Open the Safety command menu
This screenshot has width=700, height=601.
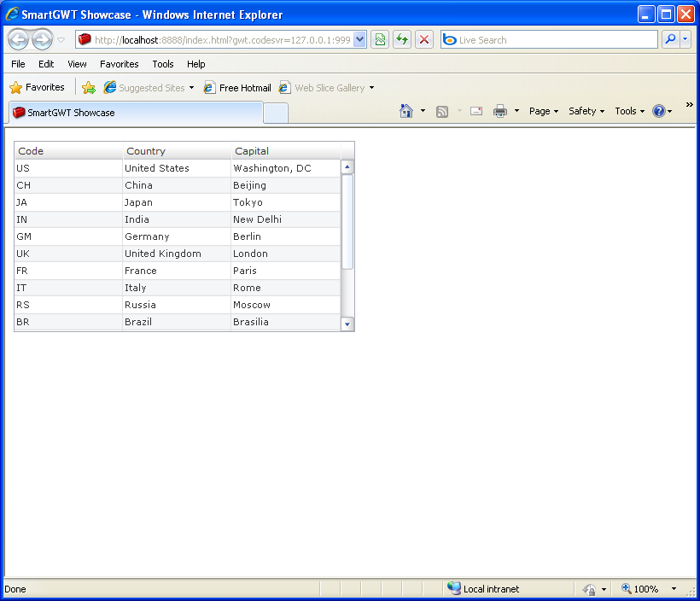click(586, 111)
